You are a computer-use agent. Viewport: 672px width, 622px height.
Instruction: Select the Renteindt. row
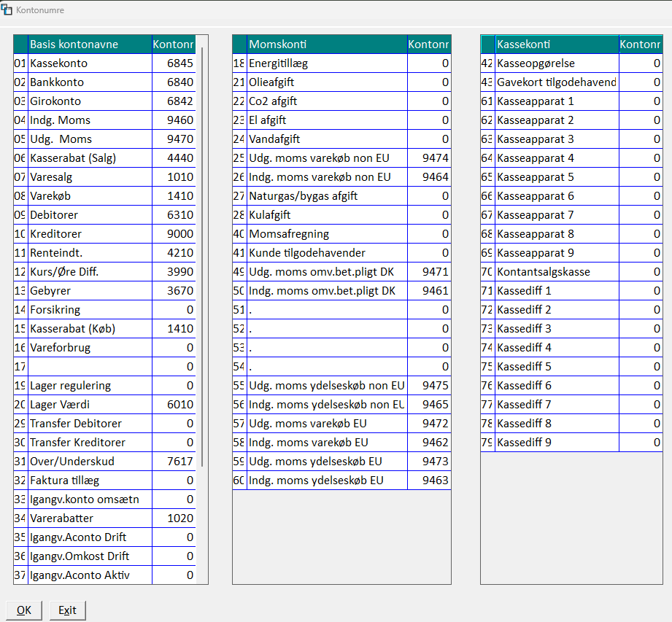pyautogui.click(x=104, y=253)
